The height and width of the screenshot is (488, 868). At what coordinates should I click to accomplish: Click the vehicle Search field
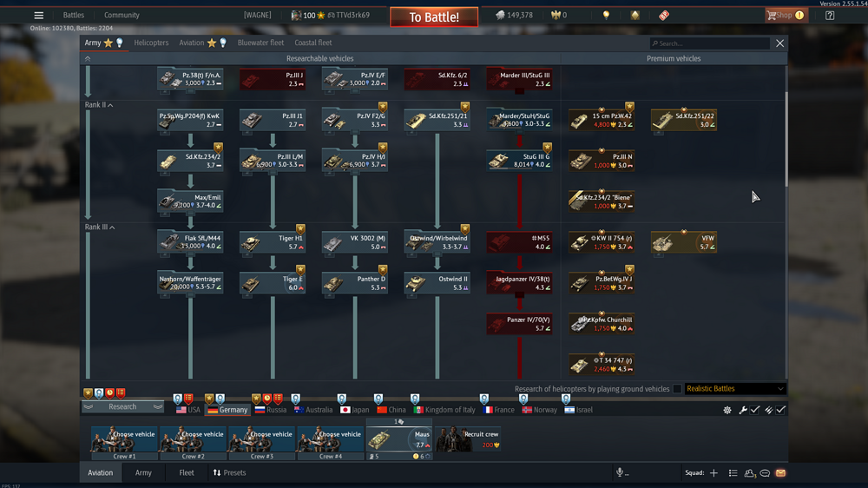[710, 43]
